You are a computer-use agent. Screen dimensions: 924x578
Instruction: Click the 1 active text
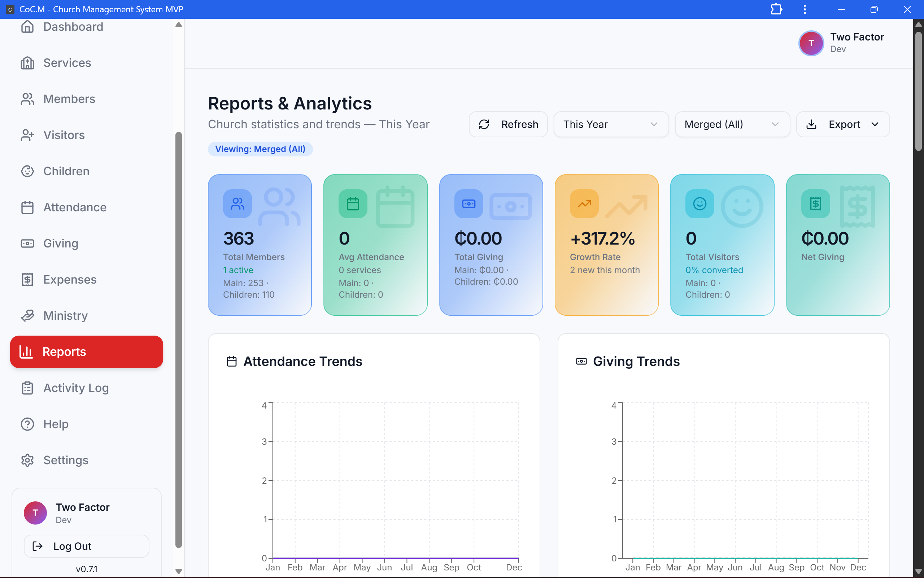238,270
